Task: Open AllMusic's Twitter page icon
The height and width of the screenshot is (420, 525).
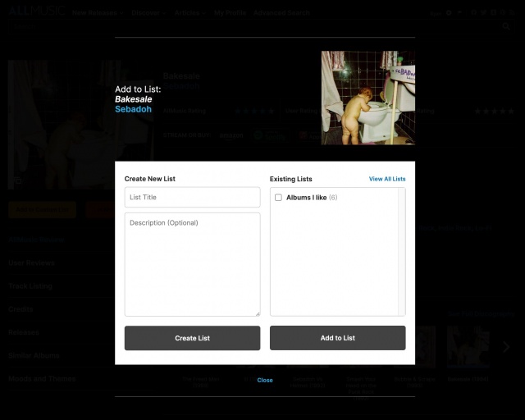Action: (483, 13)
